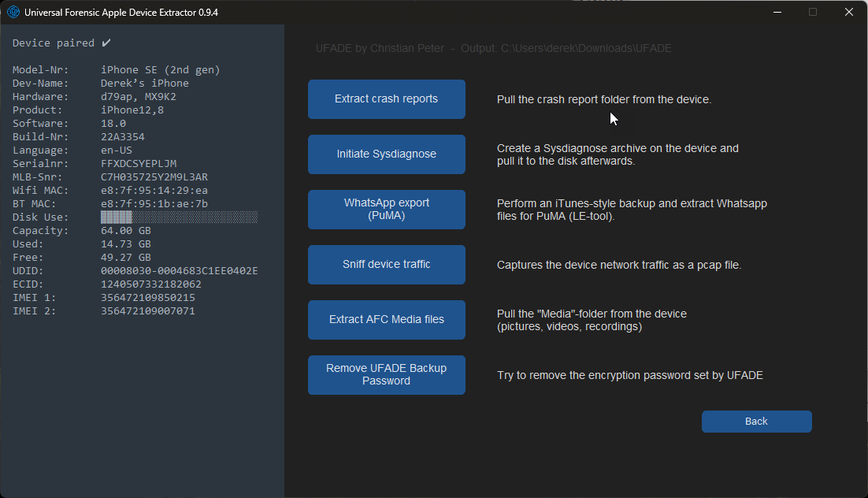The image size is (868, 498).
Task: Click the Disk Use progress bar
Action: (179, 217)
